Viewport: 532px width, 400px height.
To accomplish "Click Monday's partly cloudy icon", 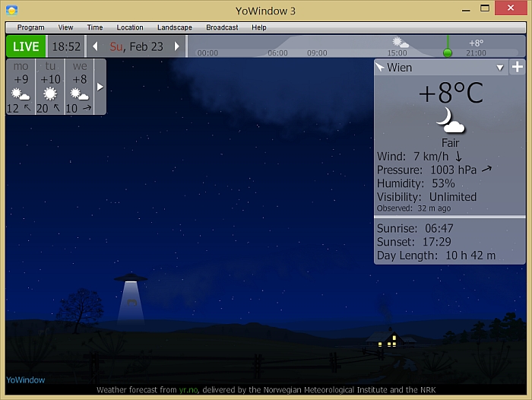I will coord(21,94).
